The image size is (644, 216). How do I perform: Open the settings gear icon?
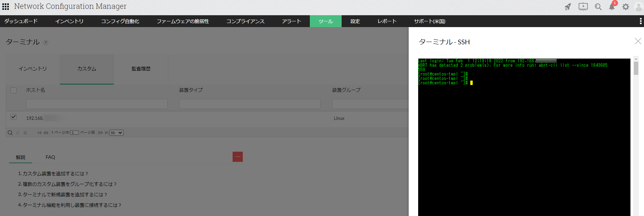(x=626, y=7)
